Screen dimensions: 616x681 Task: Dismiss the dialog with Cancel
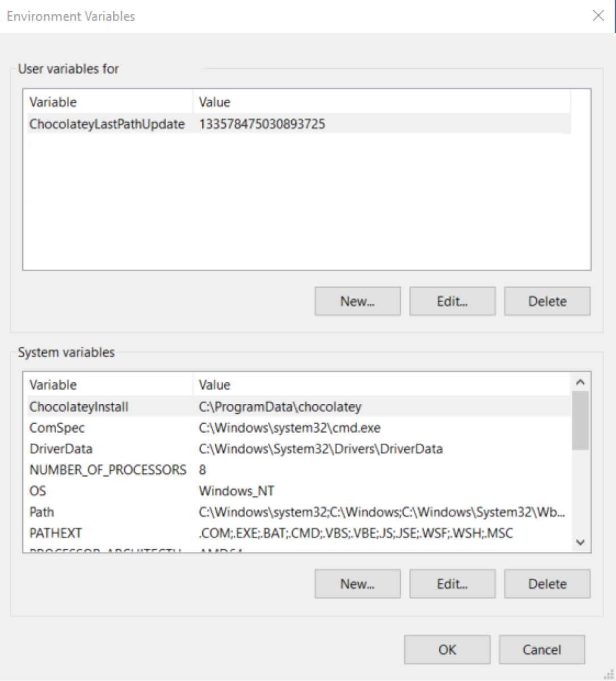[542, 649]
